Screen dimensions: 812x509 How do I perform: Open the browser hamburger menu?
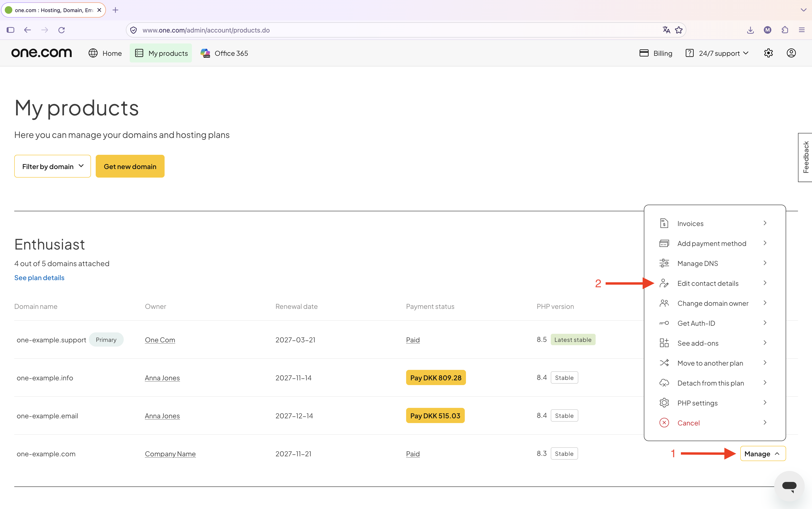point(802,30)
